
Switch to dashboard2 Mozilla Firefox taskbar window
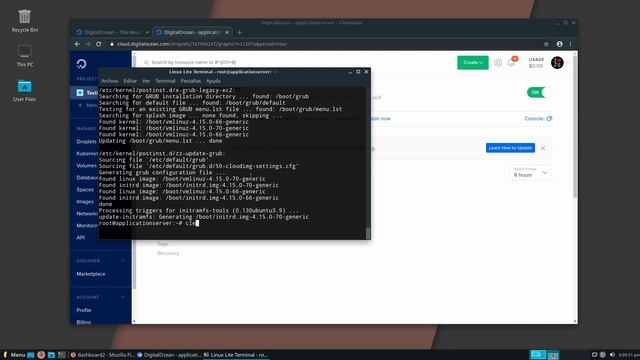[102, 355]
